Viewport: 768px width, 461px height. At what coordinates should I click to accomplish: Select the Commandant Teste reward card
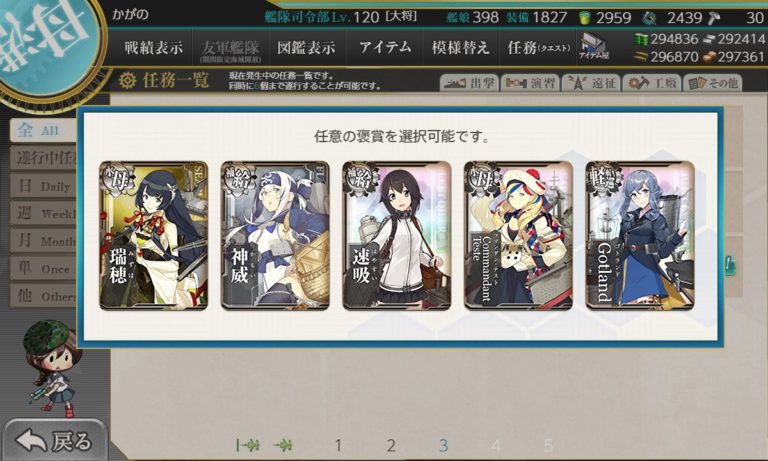click(x=518, y=236)
